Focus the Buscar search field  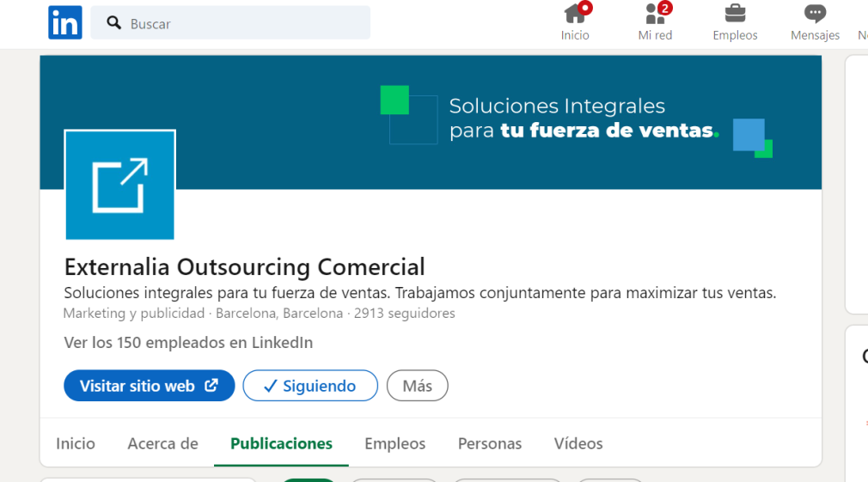[x=230, y=22]
